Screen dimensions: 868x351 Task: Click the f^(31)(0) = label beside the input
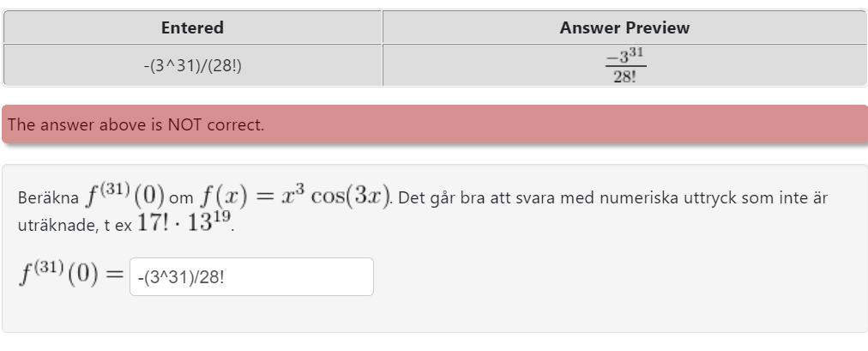(71, 276)
